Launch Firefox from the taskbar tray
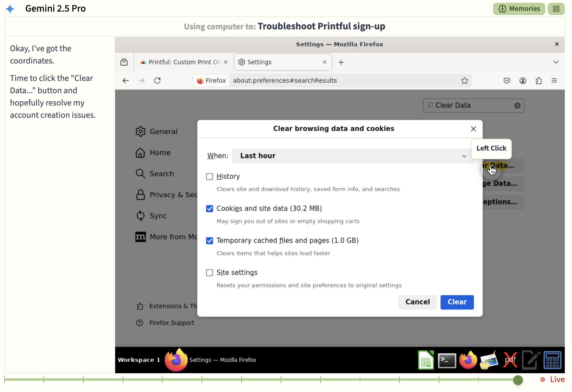This screenshot has width=572, height=392. pyautogui.click(x=468, y=360)
